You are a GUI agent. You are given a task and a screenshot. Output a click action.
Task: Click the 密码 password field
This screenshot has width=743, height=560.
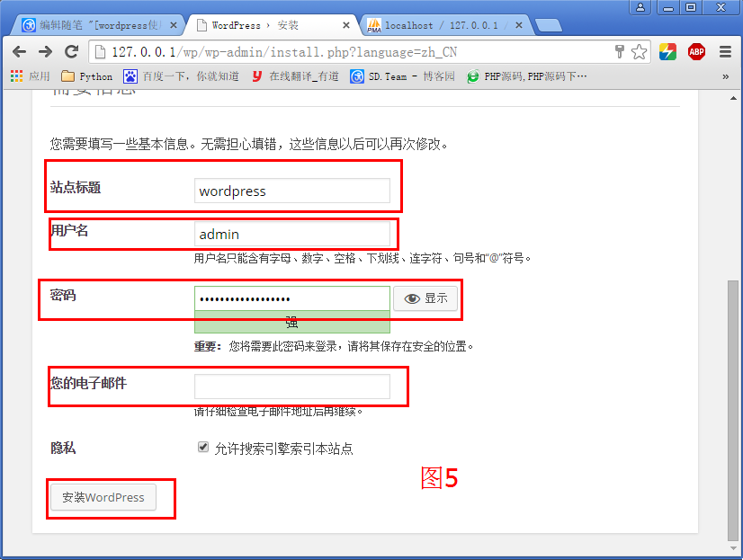click(x=291, y=298)
